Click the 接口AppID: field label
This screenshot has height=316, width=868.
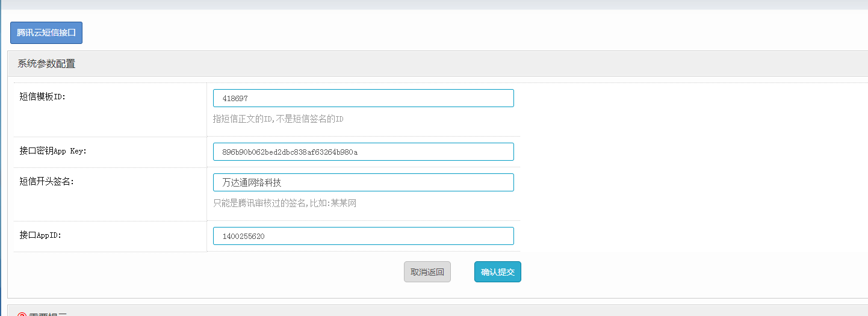coord(40,235)
